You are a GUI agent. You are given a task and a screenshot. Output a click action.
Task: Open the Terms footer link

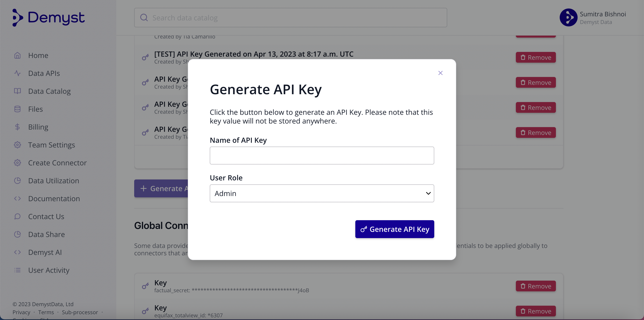46,312
